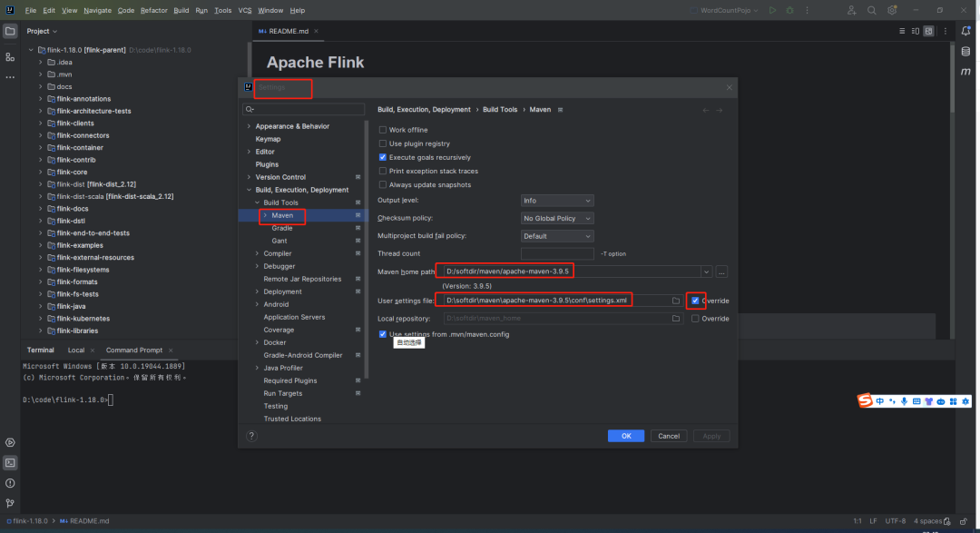Enable Use plugin registry checkbox
Viewport: 980px width, 533px height.
point(383,143)
